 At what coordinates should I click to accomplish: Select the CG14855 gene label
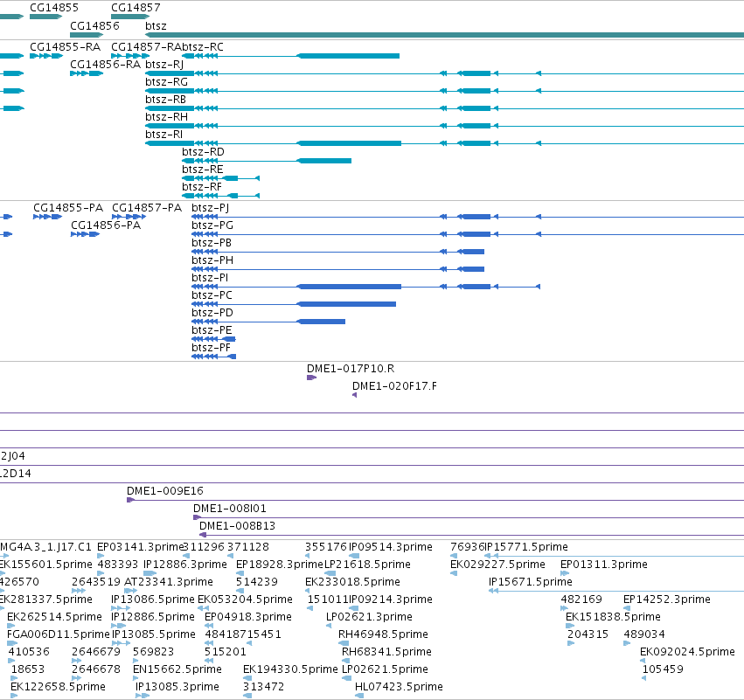click(54, 8)
